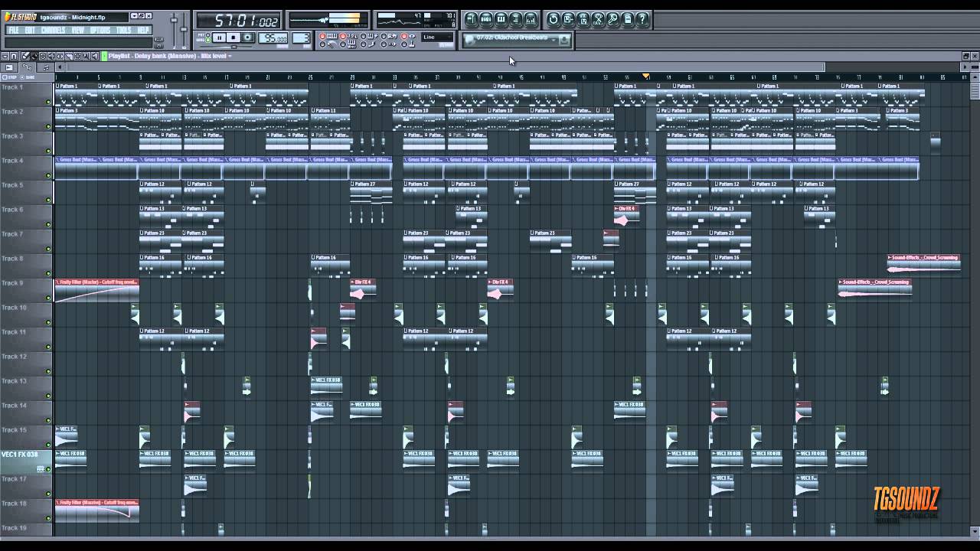Image resolution: width=980 pixels, height=551 pixels.
Task: Click the master pitch slider
Action: 184,29
